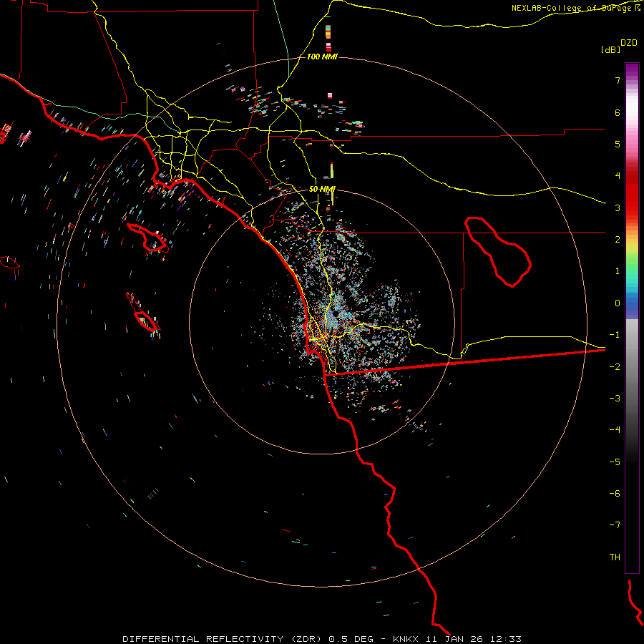Click the 5 dB label on color scale

[x=618, y=144]
